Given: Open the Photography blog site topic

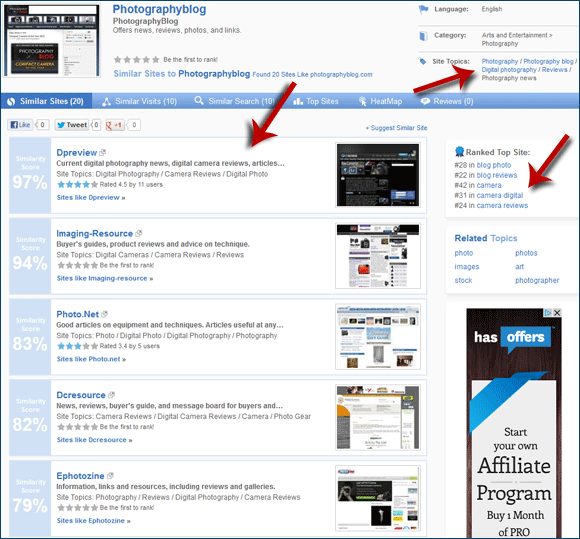Looking at the screenshot, I should [x=548, y=61].
